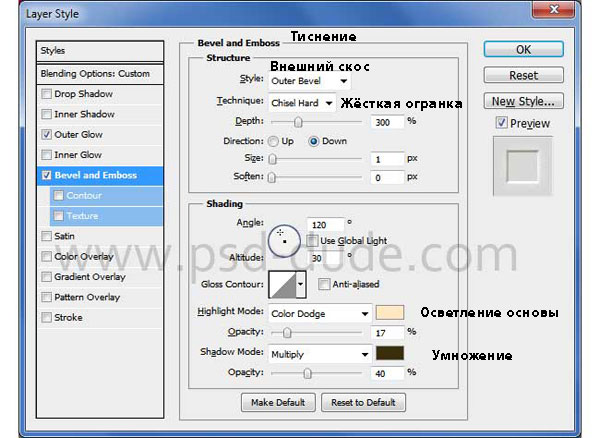
Task: Click the Angle field showing 120
Action: tap(325, 225)
